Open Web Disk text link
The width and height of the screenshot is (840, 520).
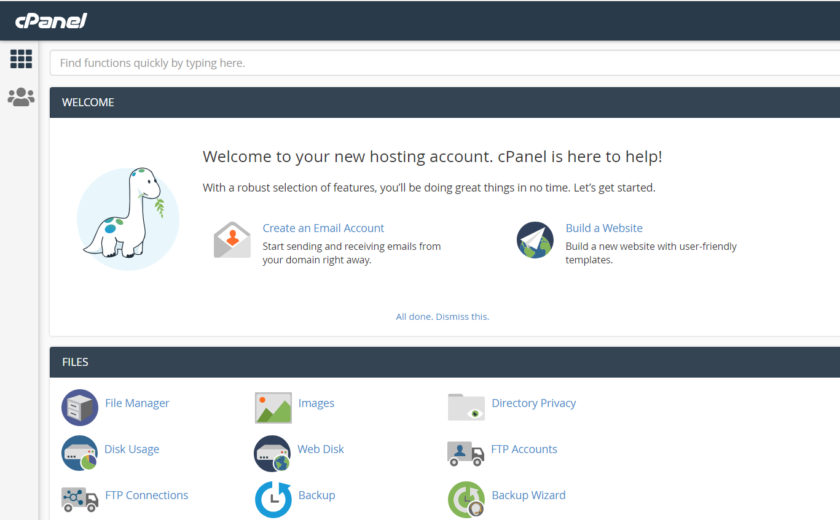click(320, 449)
